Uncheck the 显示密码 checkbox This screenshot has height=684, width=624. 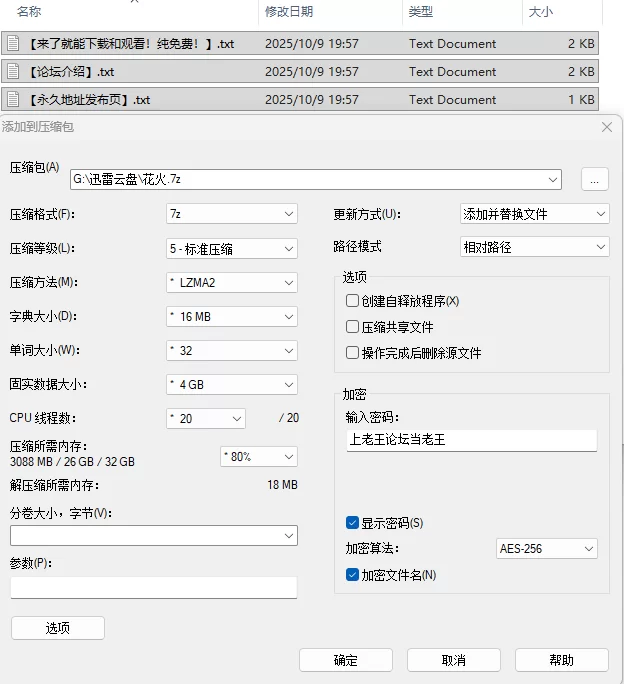coord(352,523)
